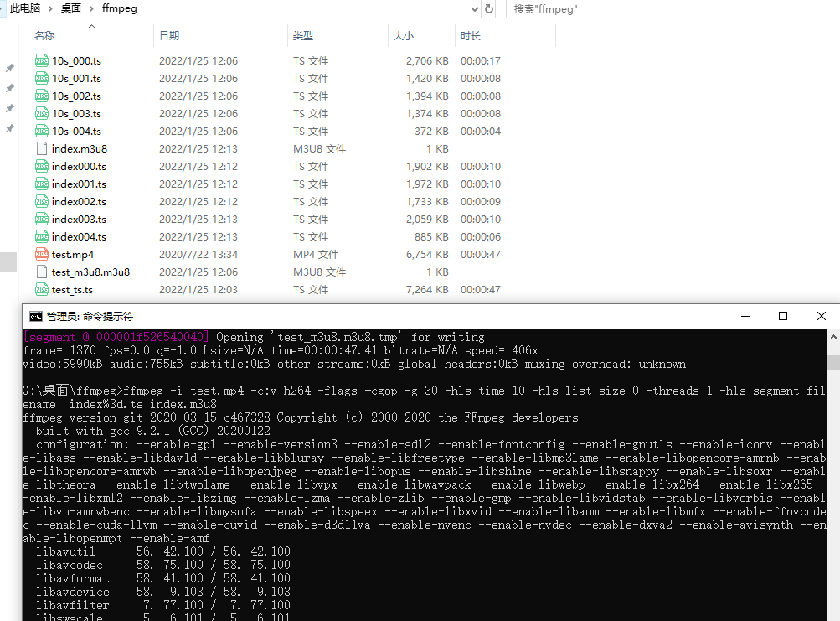Image resolution: width=840 pixels, height=621 pixels.
Task: Sort files by 名称 column header
Action: tap(44, 35)
